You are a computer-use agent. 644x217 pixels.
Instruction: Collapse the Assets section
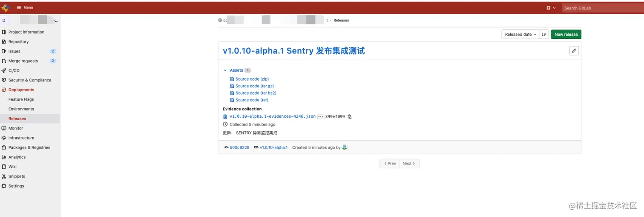click(x=225, y=70)
